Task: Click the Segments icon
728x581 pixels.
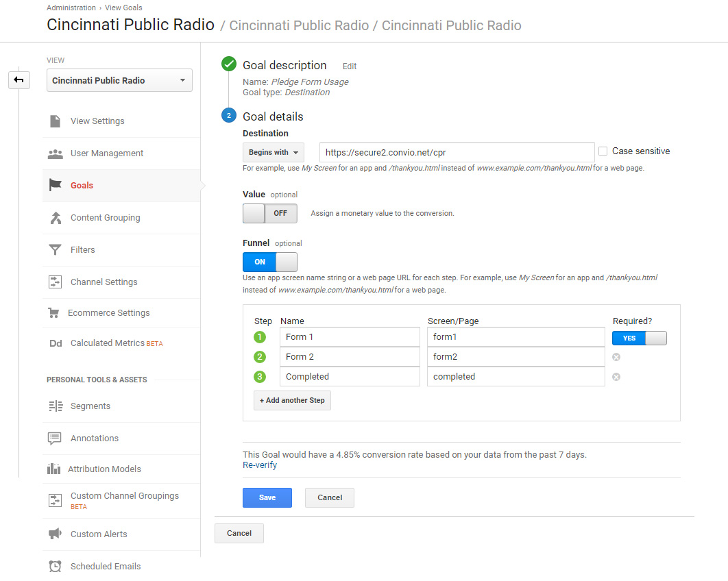Action: click(x=56, y=406)
